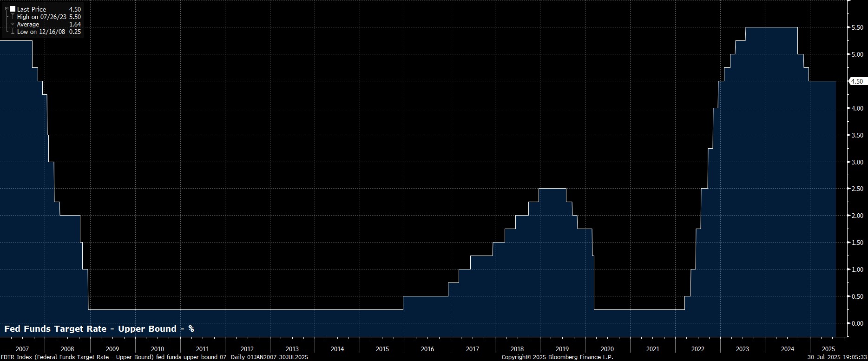
Task: Click the 0.50 label on the y-axis
Action: 857,296
